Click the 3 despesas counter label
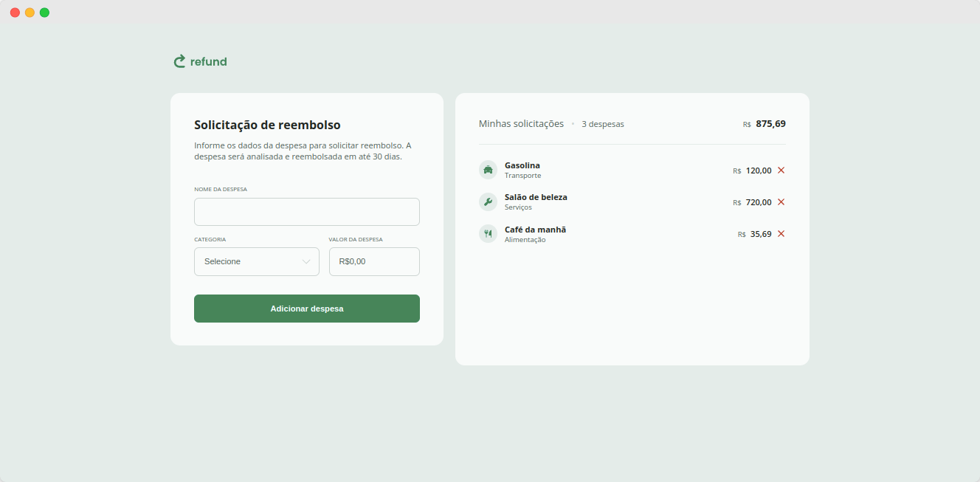This screenshot has width=980, height=482. click(x=602, y=123)
